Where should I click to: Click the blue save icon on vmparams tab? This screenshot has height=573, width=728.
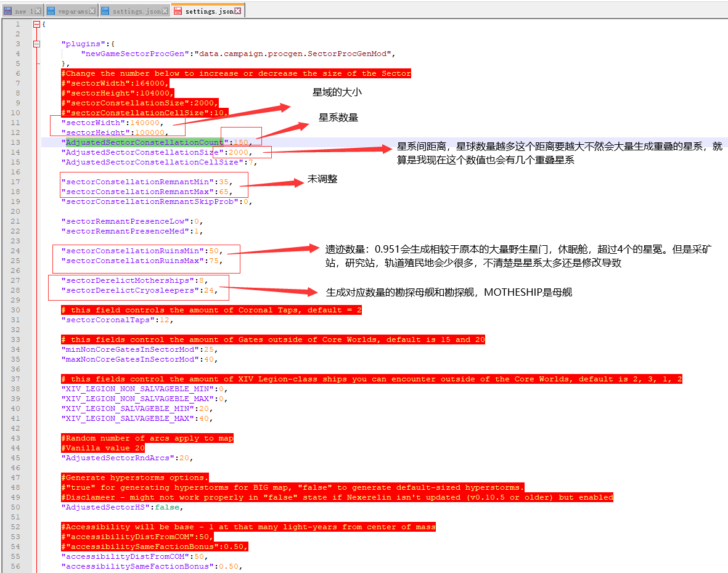click(x=51, y=11)
